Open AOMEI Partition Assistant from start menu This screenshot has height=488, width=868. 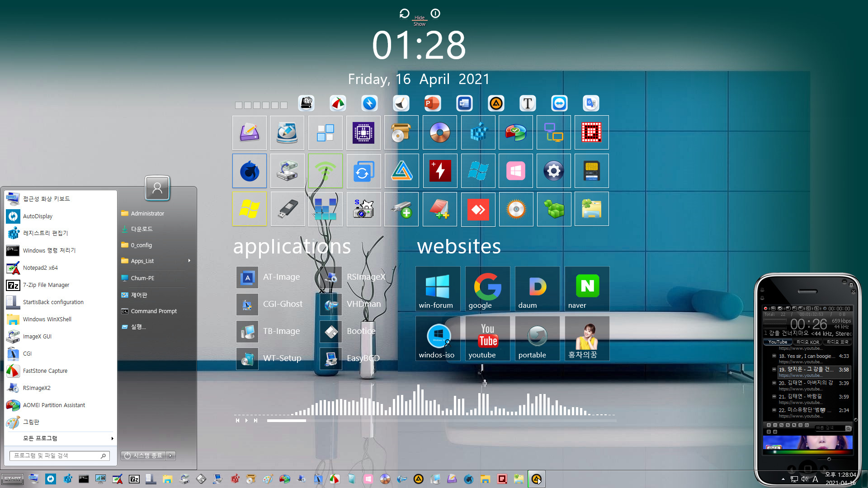point(61,405)
